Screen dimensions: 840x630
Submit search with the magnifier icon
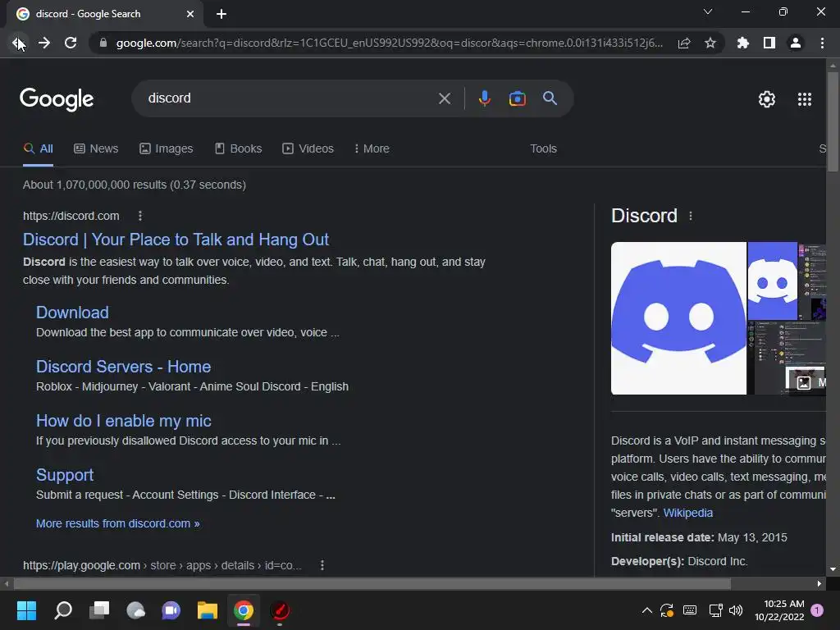point(550,98)
